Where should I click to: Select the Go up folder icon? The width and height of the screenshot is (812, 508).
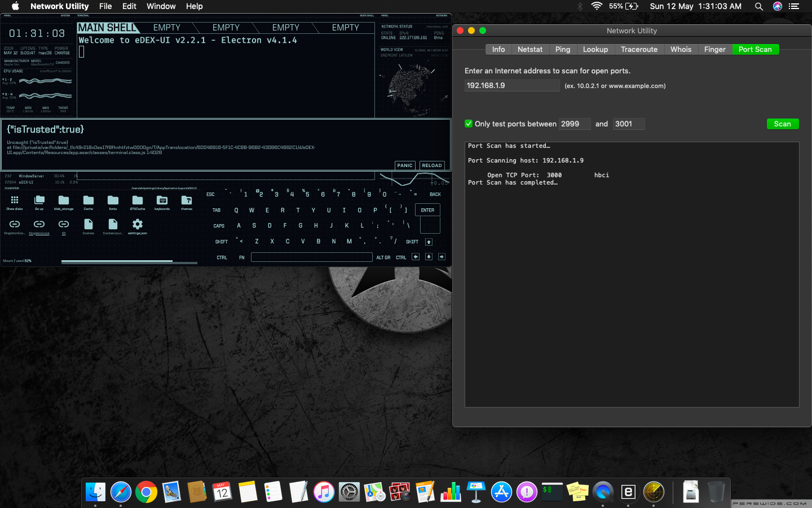point(39,201)
